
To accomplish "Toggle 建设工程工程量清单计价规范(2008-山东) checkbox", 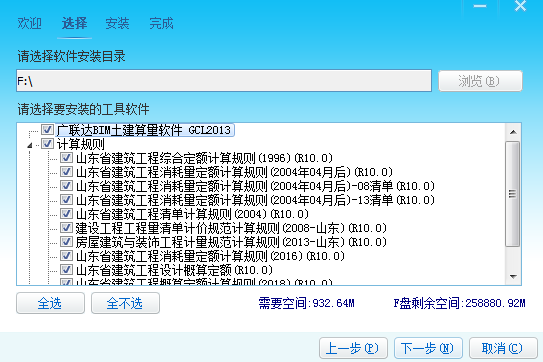I will [66, 228].
